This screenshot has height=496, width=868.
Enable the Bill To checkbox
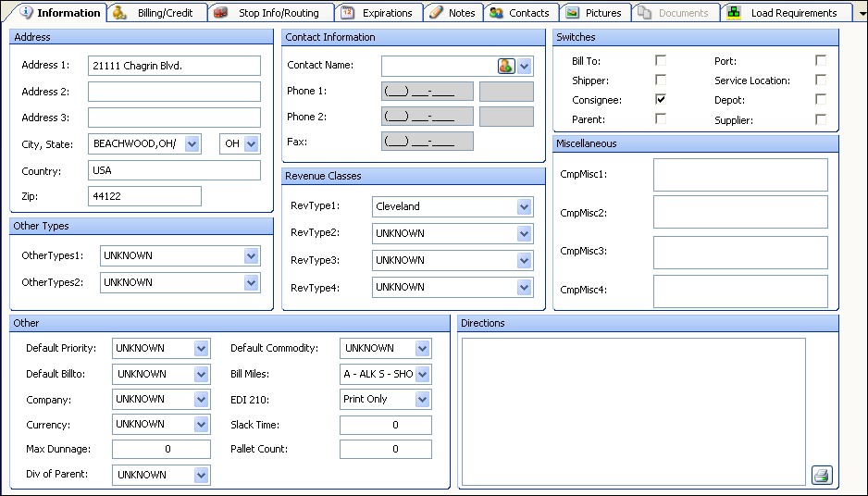click(x=661, y=60)
